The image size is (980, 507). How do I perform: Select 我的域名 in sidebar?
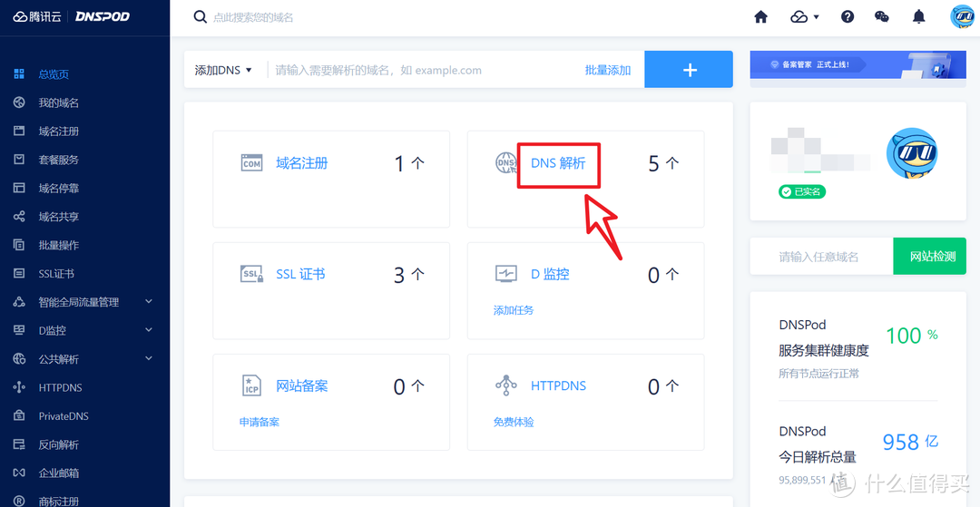pos(58,102)
